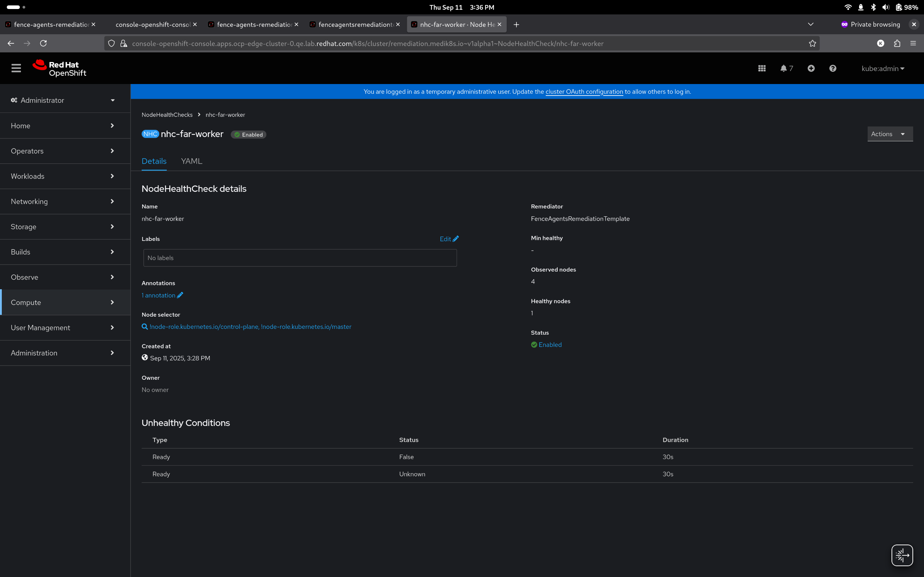Open the floating assistant button bottom-right

click(902, 555)
